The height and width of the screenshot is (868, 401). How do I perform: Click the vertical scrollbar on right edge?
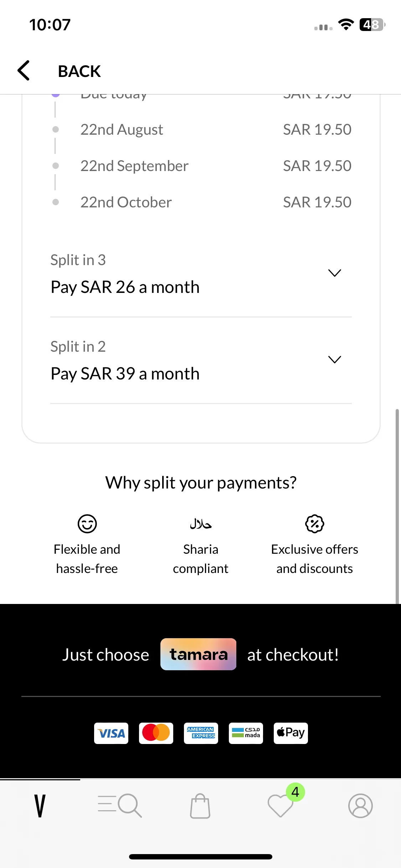(397, 506)
